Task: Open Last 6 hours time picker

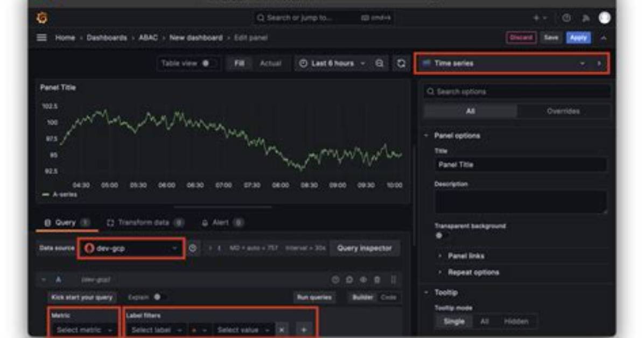Action: (x=332, y=64)
